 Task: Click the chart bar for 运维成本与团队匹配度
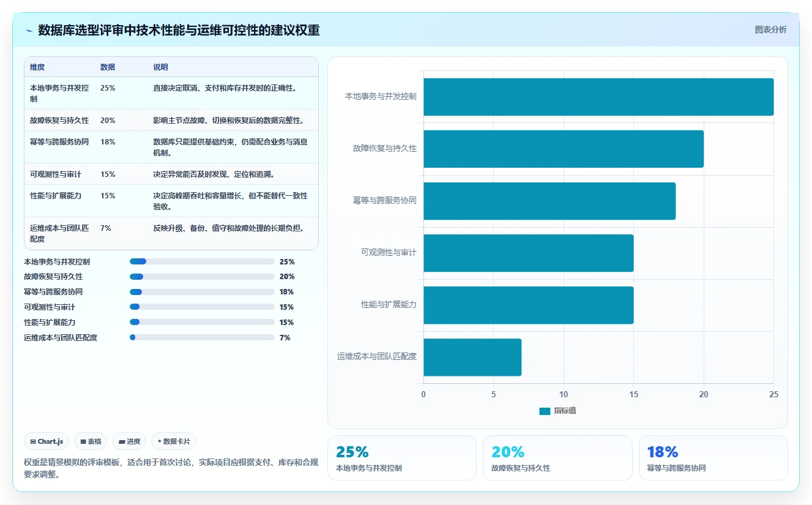coord(472,357)
